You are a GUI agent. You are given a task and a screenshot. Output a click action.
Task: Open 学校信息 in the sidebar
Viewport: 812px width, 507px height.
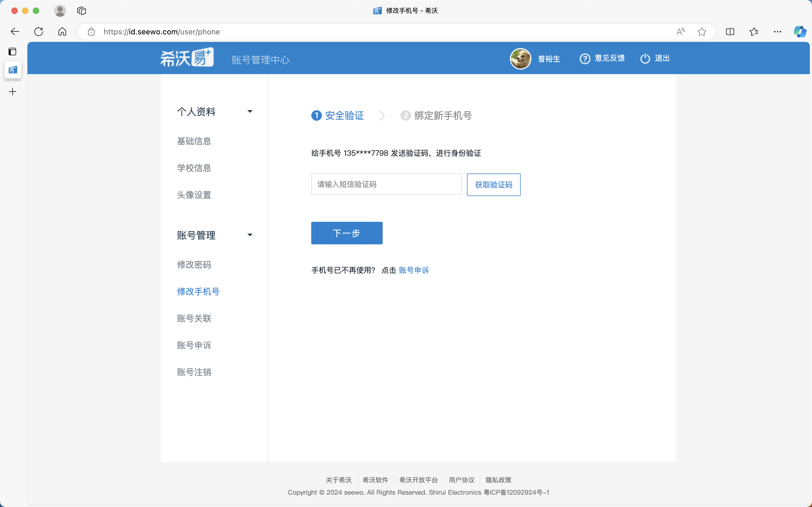tap(194, 168)
